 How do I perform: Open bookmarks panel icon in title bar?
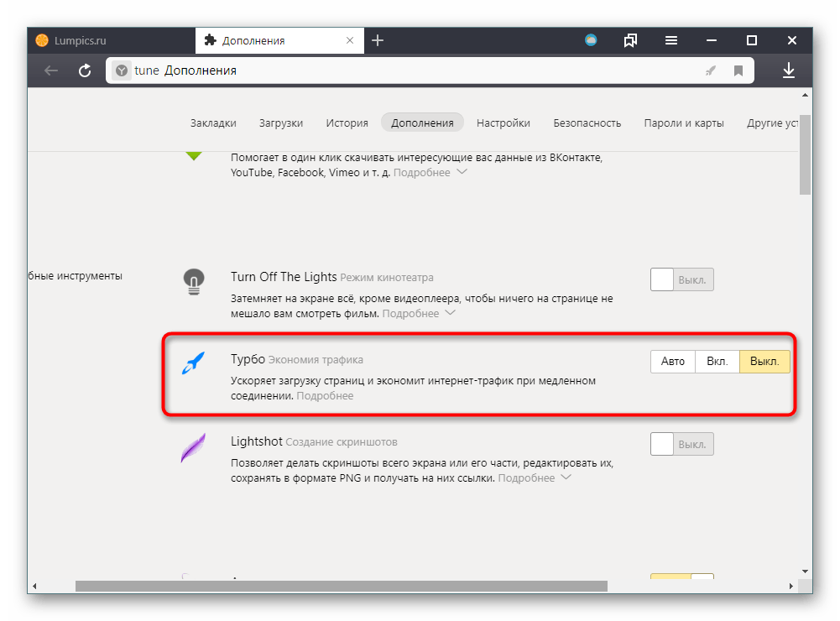[x=630, y=40]
